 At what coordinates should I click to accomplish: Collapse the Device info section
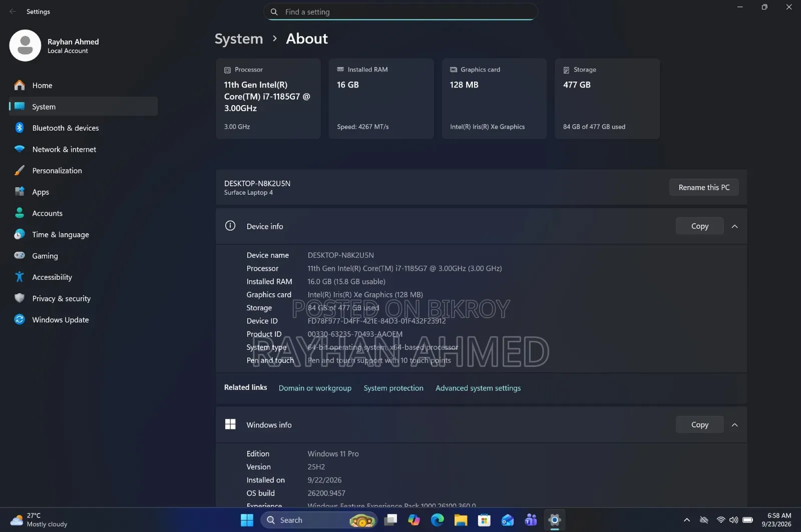[x=734, y=226]
